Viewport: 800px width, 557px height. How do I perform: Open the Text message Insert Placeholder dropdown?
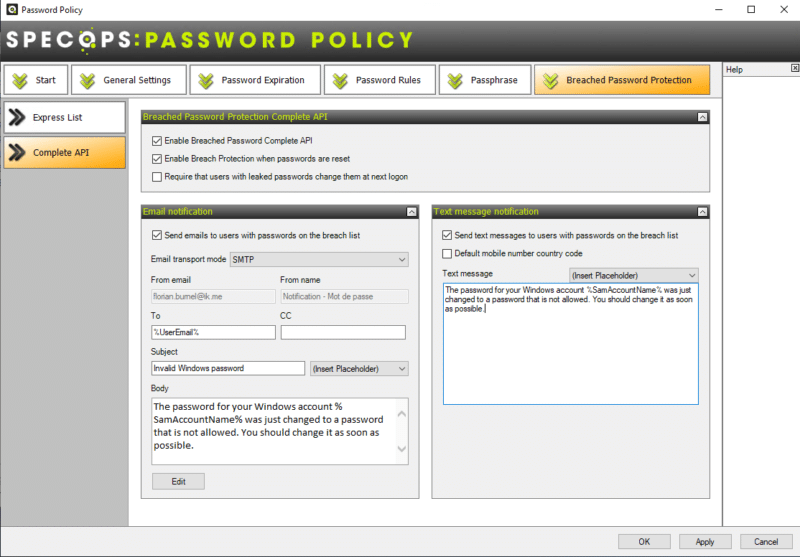(x=634, y=275)
